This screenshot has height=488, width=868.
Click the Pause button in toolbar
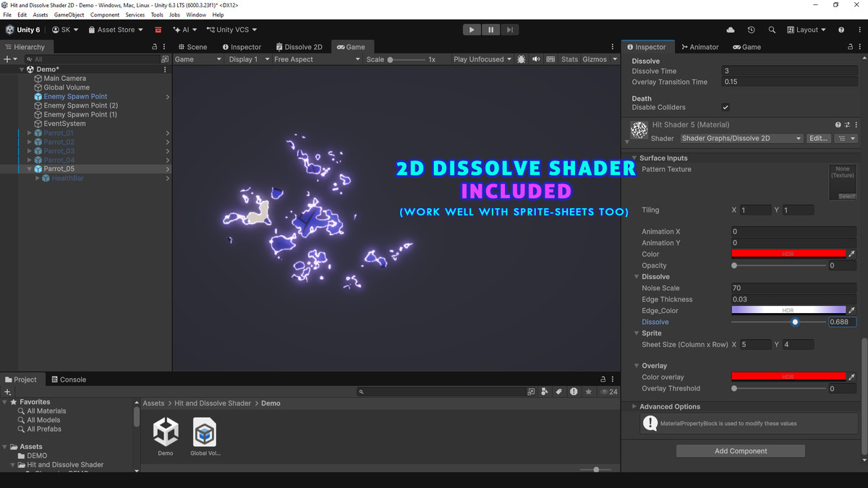(x=491, y=30)
